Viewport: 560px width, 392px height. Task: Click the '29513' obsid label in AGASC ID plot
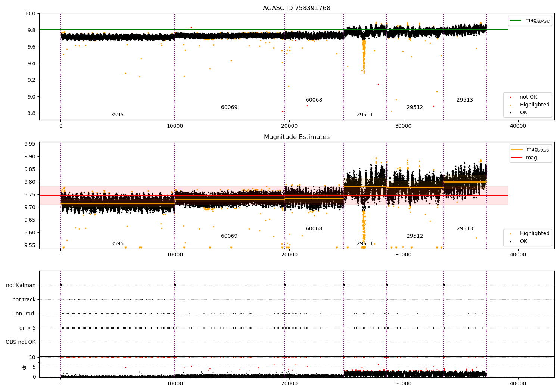point(465,100)
